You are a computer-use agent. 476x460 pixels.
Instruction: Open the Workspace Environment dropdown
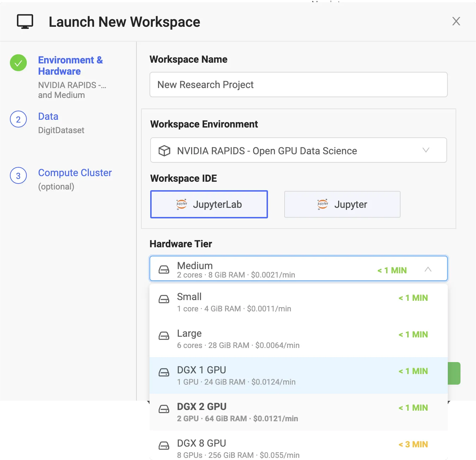299,150
